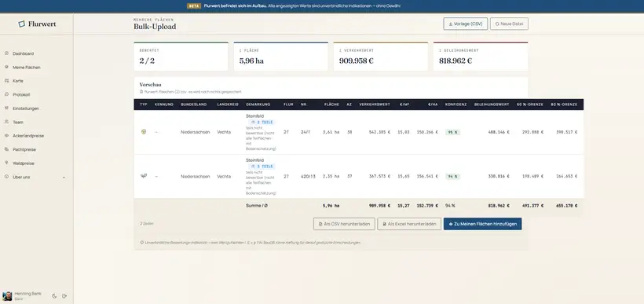Download the Vorlage (CSV) template

click(466, 24)
